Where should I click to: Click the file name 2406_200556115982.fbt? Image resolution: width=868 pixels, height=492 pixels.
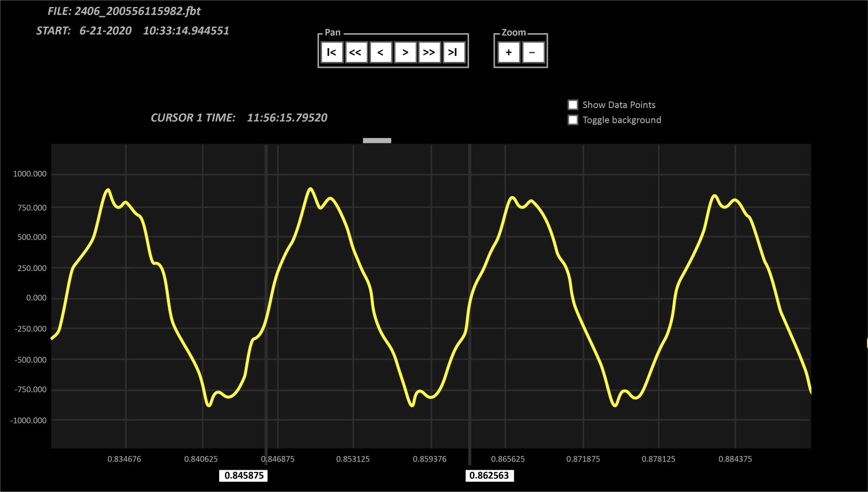pos(137,11)
